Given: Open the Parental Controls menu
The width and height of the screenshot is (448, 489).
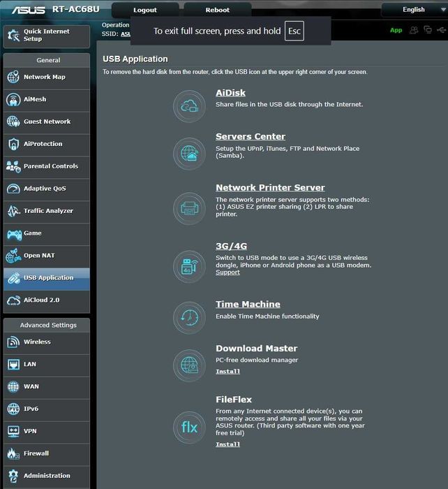Looking at the screenshot, I should coord(47,167).
